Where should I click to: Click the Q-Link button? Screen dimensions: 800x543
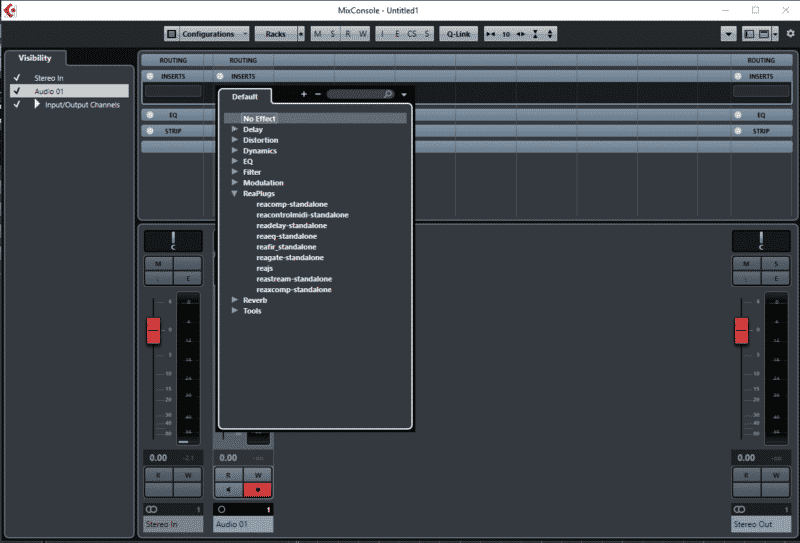tap(458, 34)
